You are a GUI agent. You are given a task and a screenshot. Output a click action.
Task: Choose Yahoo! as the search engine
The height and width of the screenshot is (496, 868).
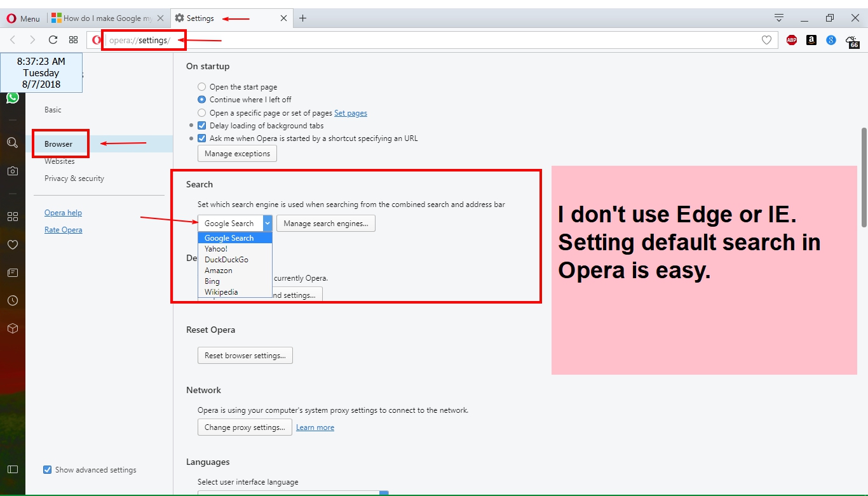pyautogui.click(x=235, y=249)
